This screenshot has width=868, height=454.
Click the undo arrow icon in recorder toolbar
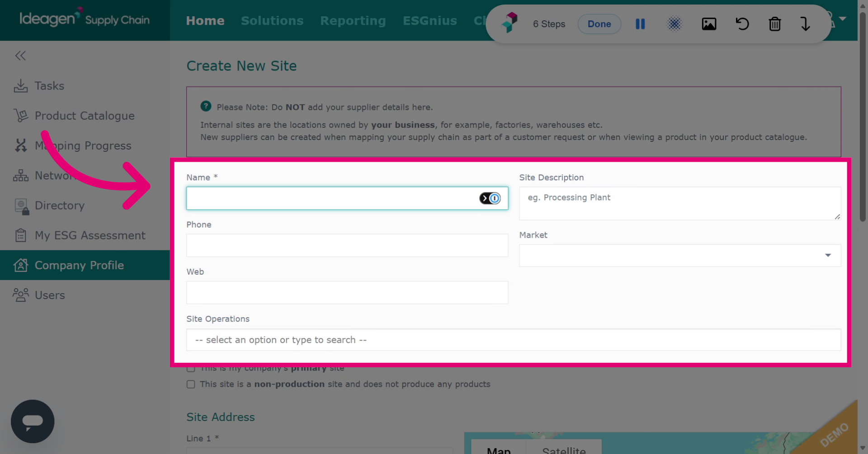coord(742,24)
